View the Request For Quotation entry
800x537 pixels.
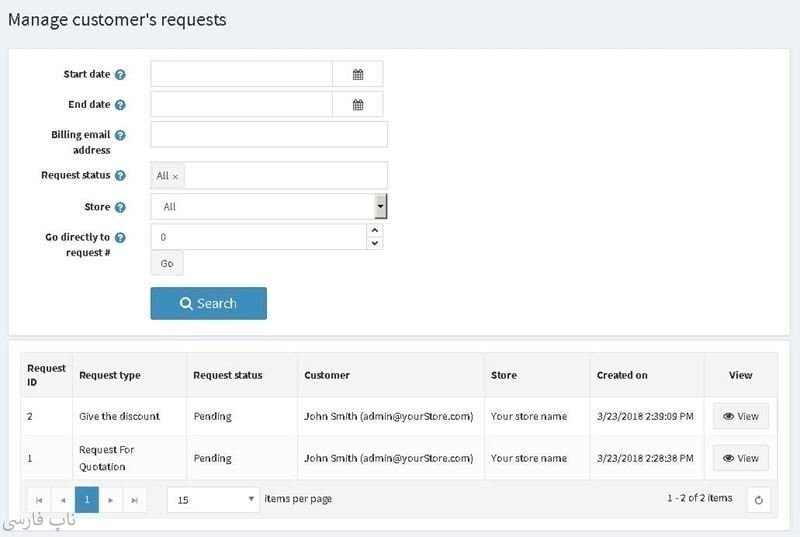740,458
